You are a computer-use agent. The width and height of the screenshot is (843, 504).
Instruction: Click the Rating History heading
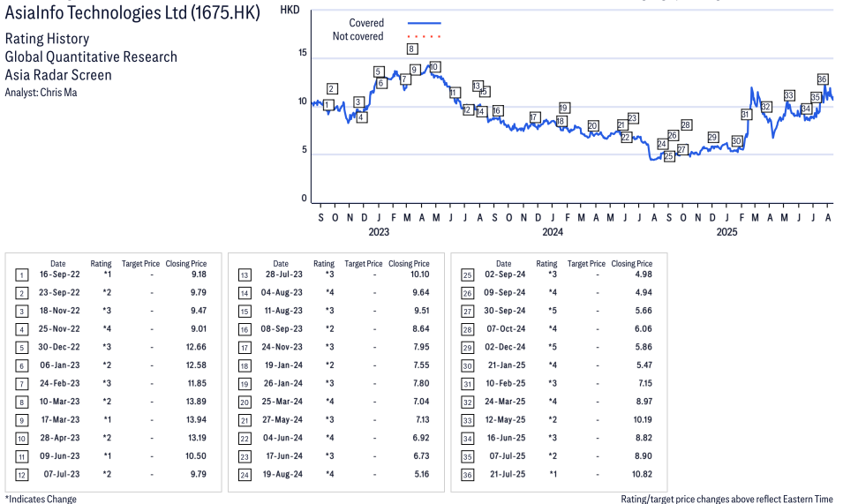pos(48,39)
